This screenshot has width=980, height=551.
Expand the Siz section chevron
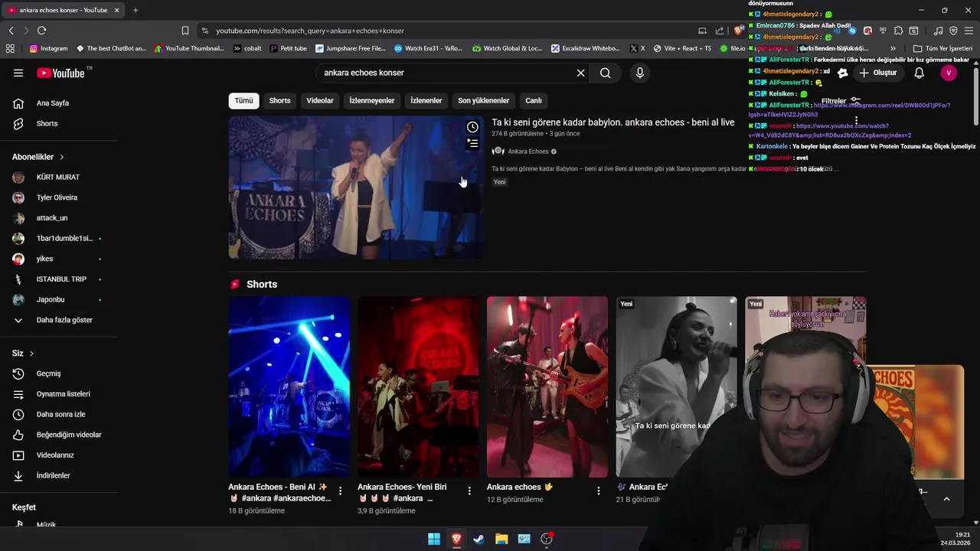[31, 354]
